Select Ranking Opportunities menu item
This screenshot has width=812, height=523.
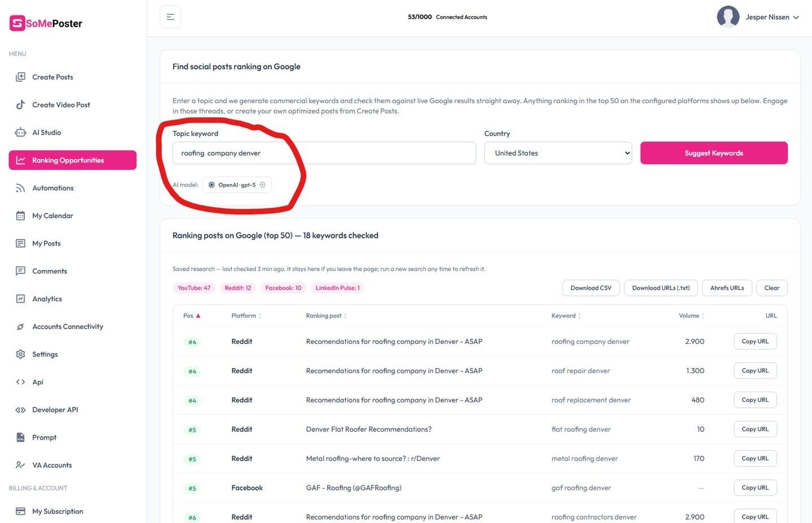(x=73, y=160)
